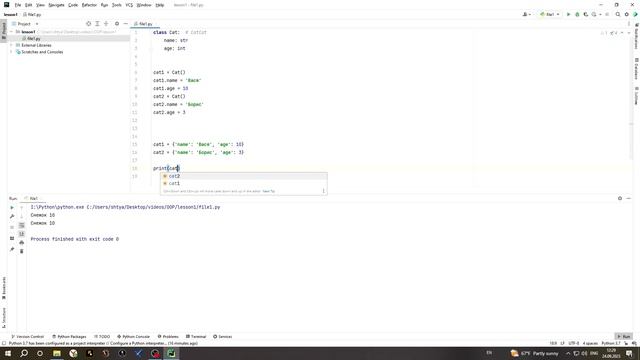The width and height of the screenshot is (640, 360).
Task: Open Project panel options gear
Action: [117, 24]
